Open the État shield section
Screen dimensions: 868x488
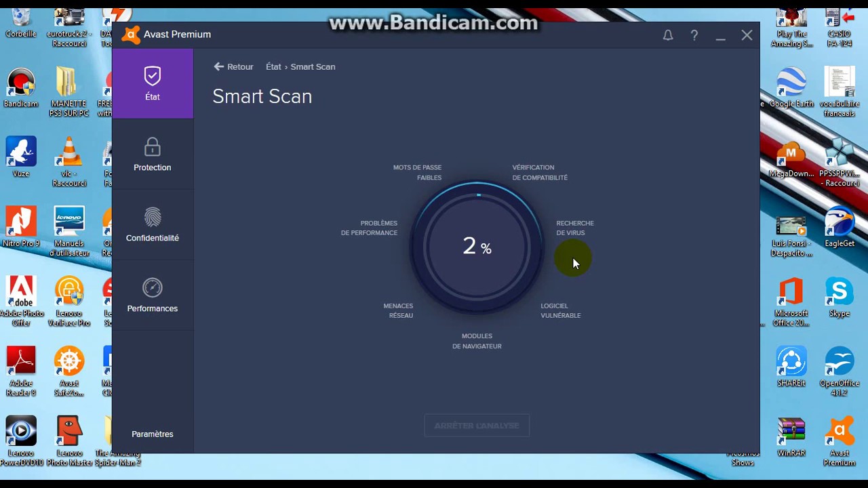(153, 84)
